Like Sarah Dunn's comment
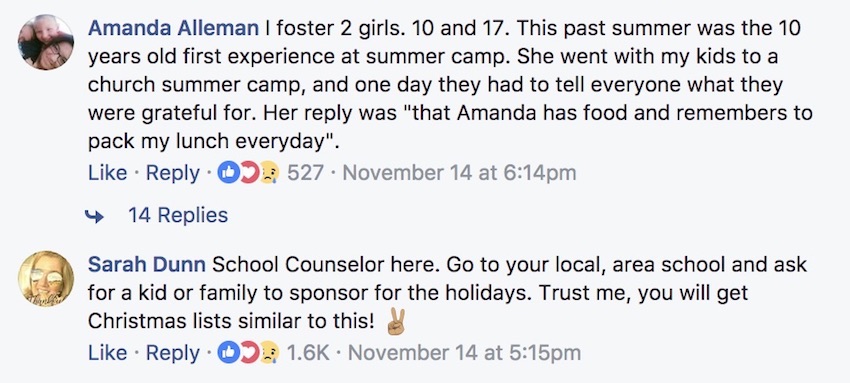Image resolution: width=850 pixels, height=383 pixels. [107, 353]
